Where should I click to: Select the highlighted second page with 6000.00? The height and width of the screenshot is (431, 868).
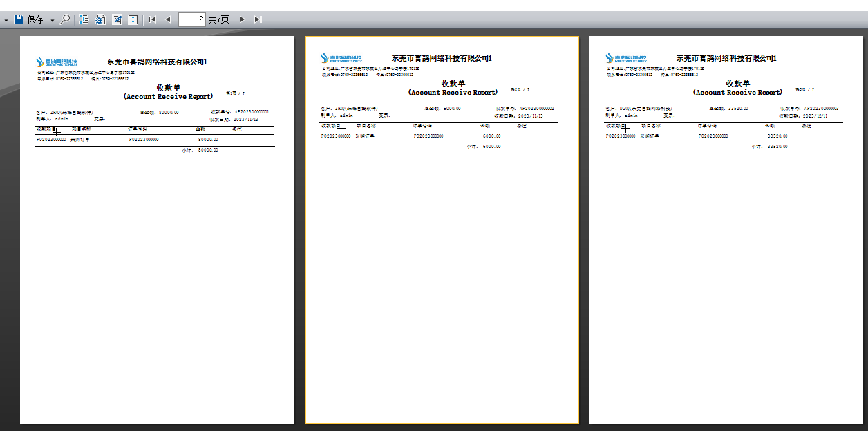(x=442, y=230)
